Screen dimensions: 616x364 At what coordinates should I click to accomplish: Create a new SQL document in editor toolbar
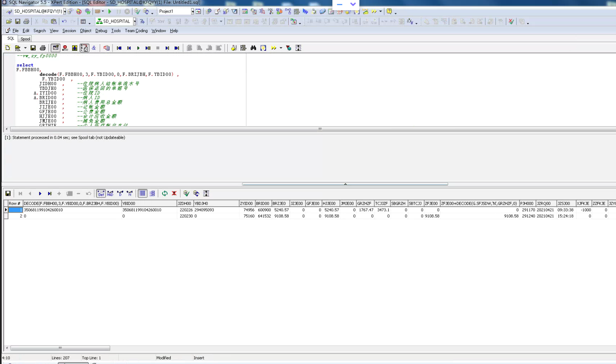pos(8,48)
